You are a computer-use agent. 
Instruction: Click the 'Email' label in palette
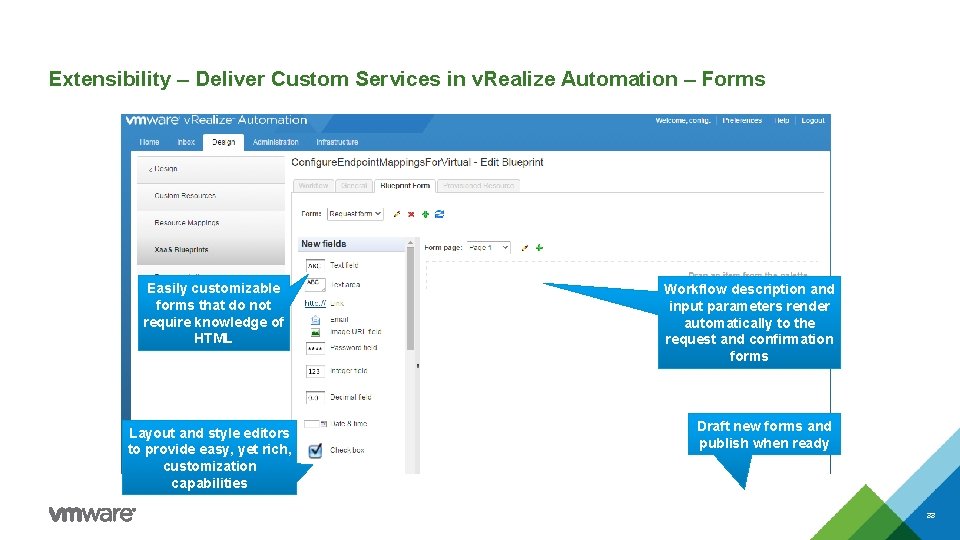pyautogui.click(x=339, y=320)
